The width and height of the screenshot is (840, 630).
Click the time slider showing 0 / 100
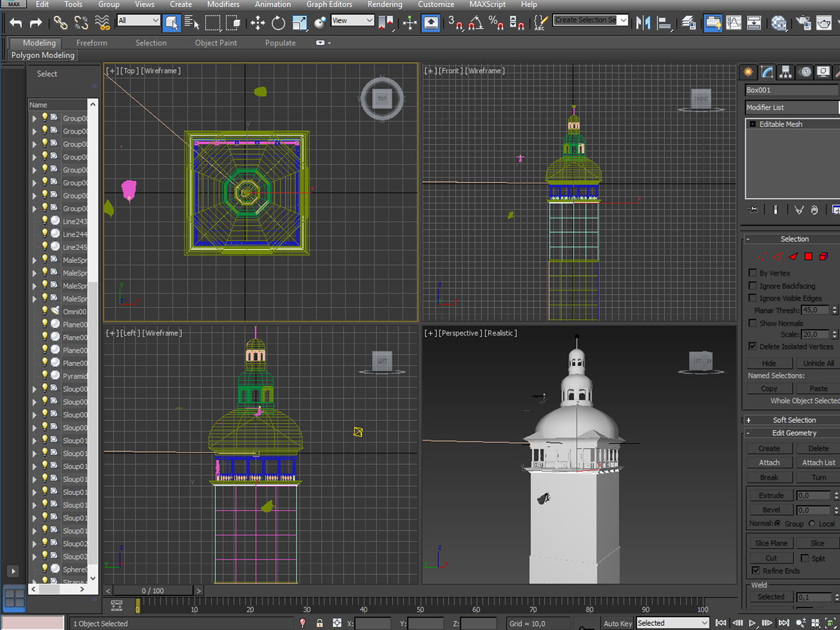pyautogui.click(x=153, y=591)
